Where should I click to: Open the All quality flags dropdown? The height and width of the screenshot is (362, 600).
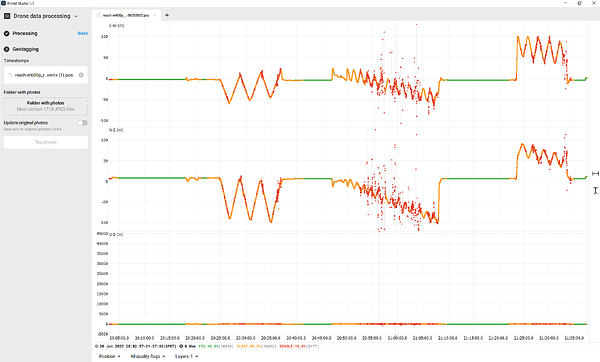tap(148, 356)
